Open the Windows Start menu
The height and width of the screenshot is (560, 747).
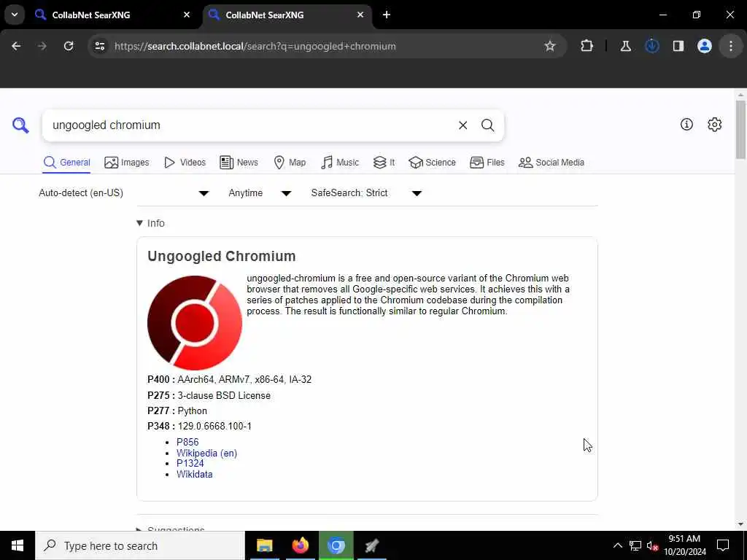tap(18, 545)
